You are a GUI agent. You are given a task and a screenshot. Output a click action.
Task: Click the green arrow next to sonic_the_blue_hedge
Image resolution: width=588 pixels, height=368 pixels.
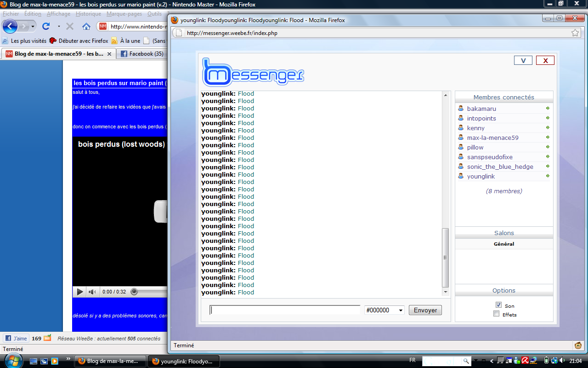[x=548, y=167]
